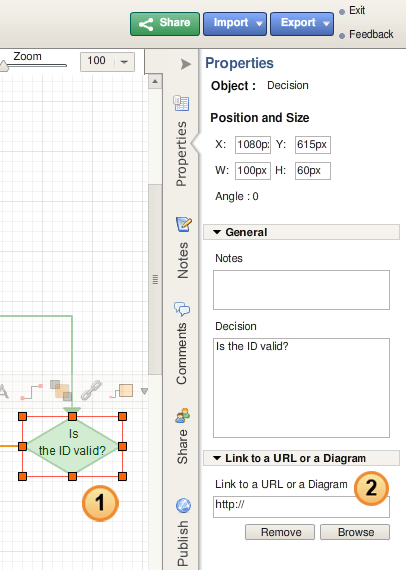The height and width of the screenshot is (570, 406).
Task: Collapse the Link to a URL section
Action: [301, 458]
